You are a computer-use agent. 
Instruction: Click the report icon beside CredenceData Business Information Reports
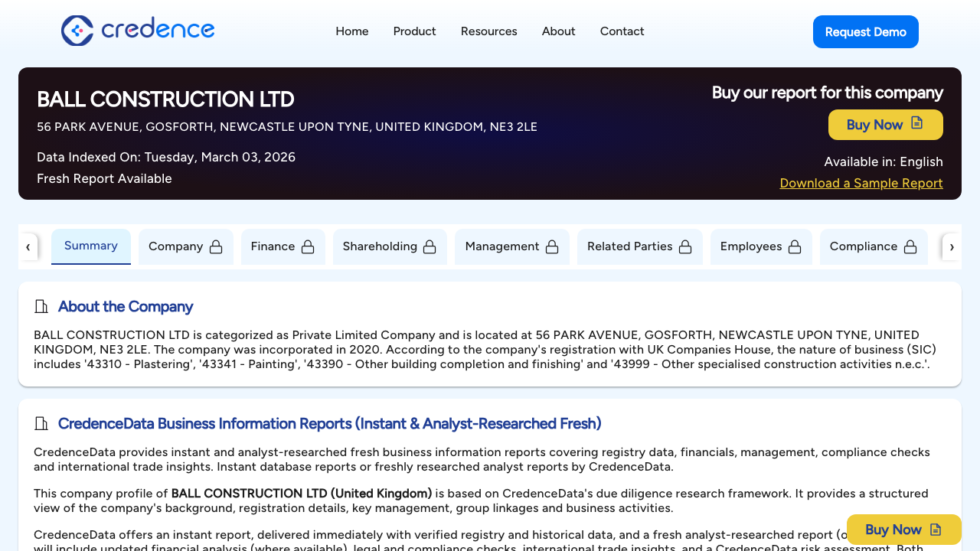click(41, 423)
